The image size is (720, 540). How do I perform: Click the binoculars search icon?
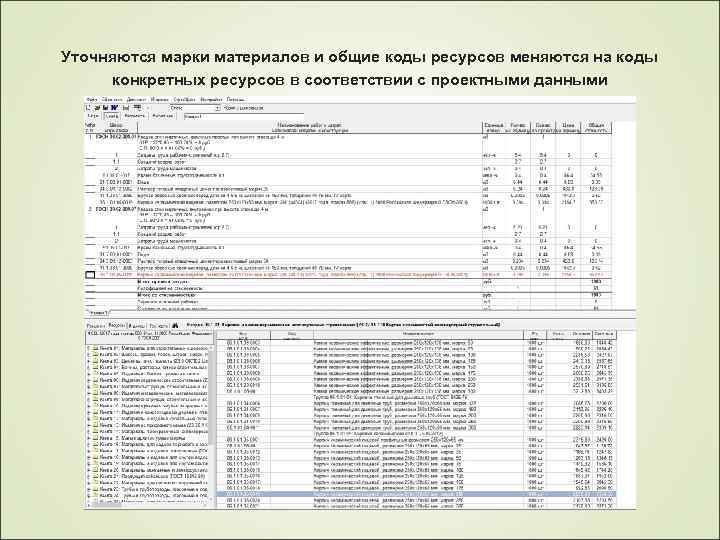[175, 325]
